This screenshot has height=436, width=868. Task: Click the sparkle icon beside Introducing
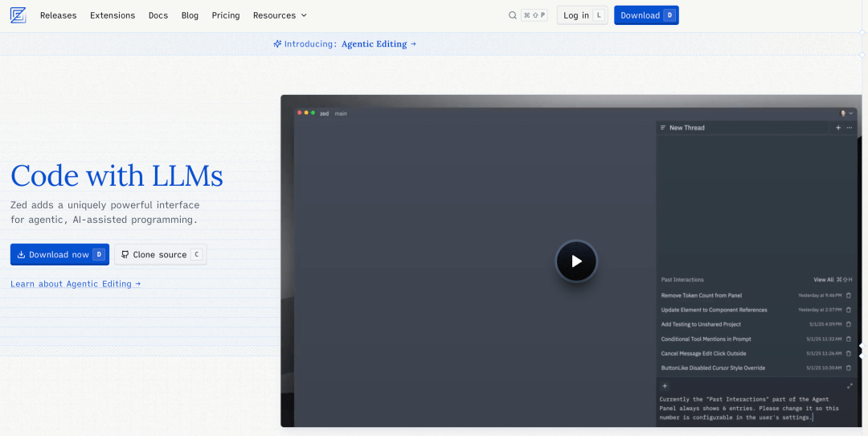[277, 43]
